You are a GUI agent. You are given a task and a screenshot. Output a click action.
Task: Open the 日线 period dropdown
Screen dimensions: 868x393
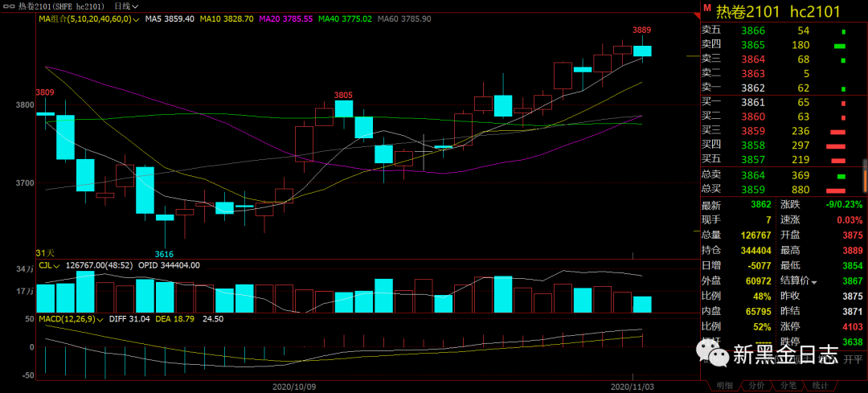click(126, 6)
